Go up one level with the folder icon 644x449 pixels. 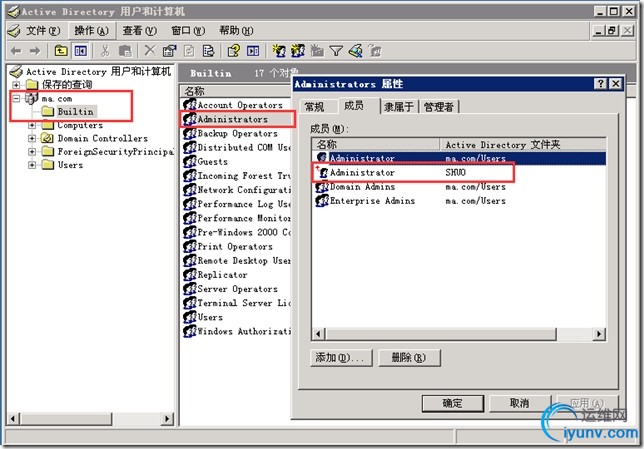(x=61, y=51)
